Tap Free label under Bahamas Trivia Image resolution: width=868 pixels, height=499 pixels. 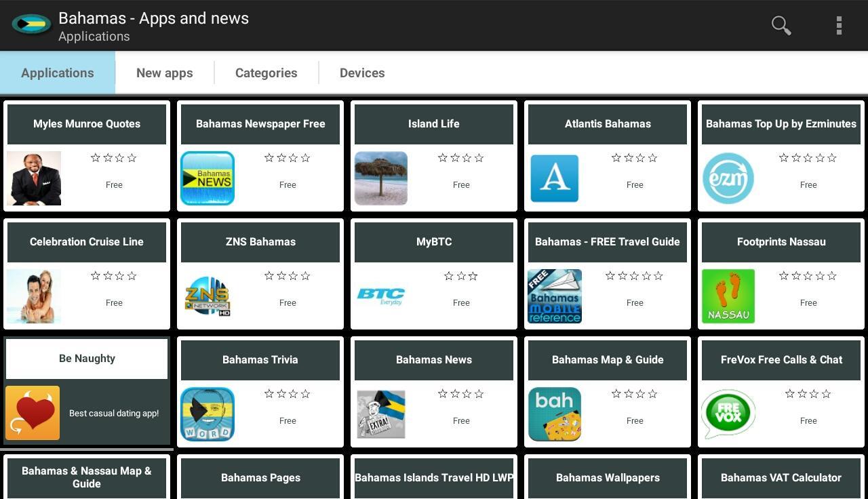(x=288, y=420)
